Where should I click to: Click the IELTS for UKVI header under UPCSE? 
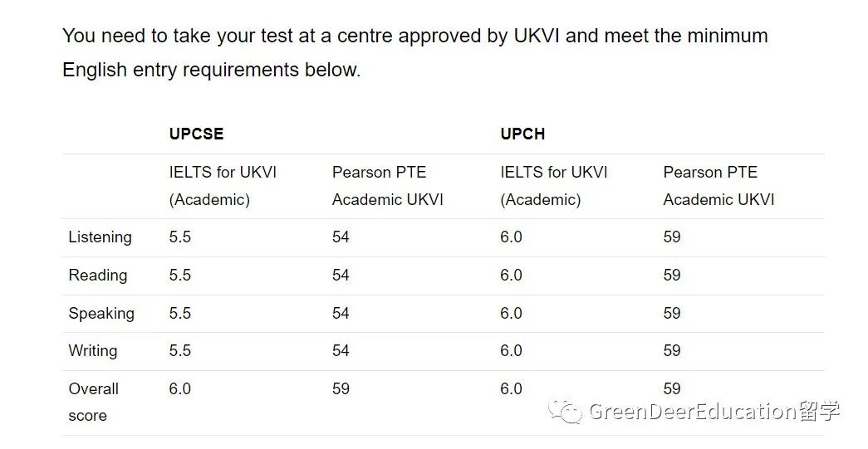(223, 186)
